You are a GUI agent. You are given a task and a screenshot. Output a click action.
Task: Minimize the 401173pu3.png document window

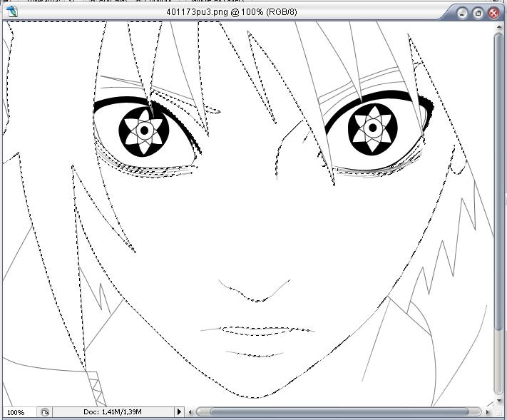pos(463,13)
